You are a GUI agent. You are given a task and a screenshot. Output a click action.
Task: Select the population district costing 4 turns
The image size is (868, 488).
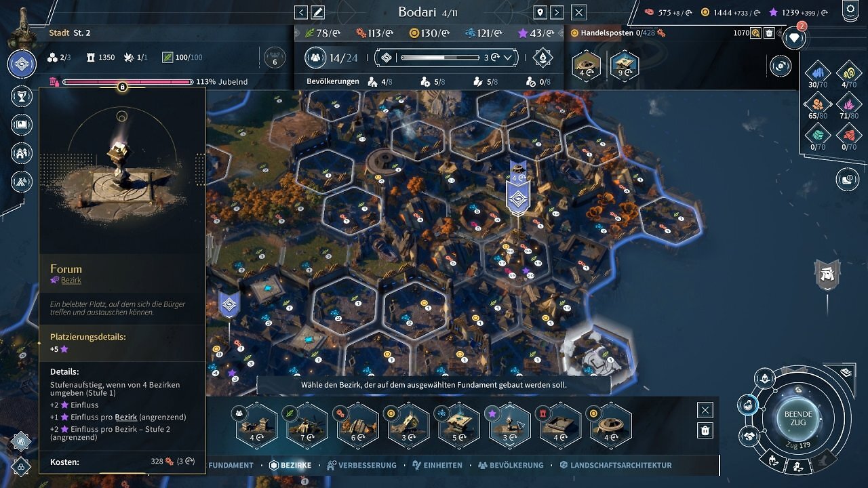click(256, 426)
